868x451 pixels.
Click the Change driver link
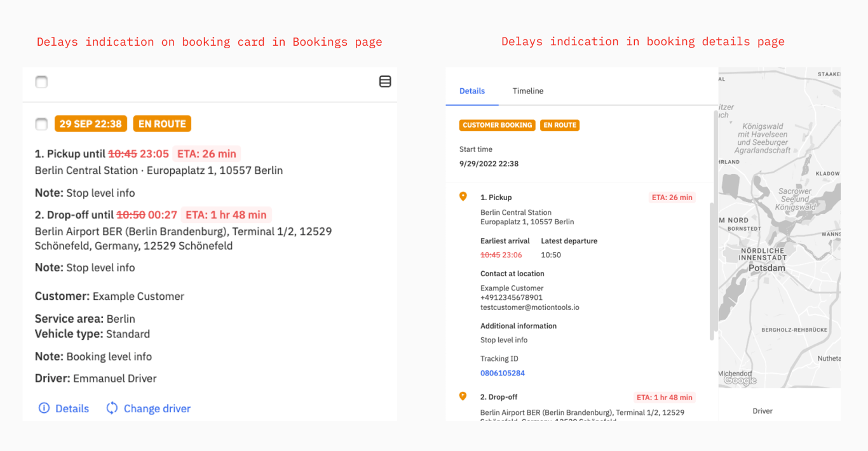click(157, 408)
